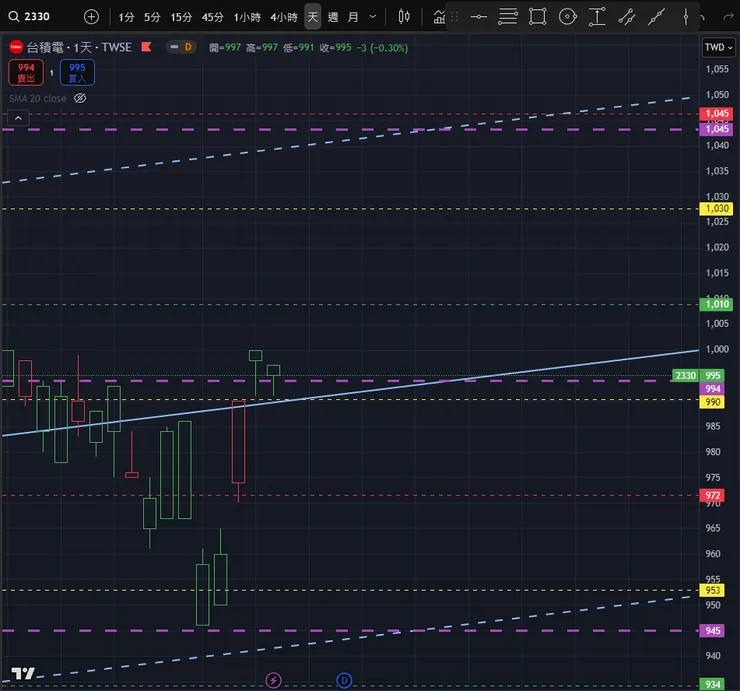This screenshot has height=691, width=740.
Task: Click the 994 賣出 sell button
Action: pyautogui.click(x=26, y=72)
